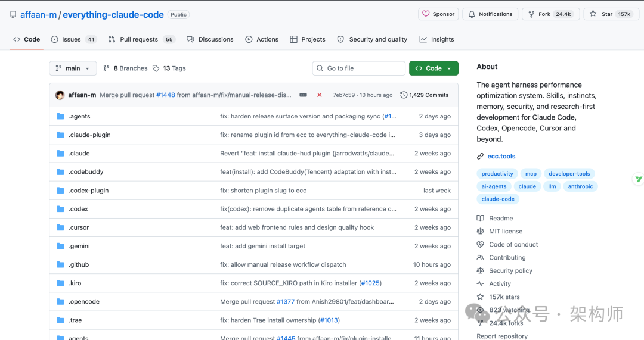Viewport: 644px width, 340px height.
Task: Select the claude topic tag
Action: 527,186
